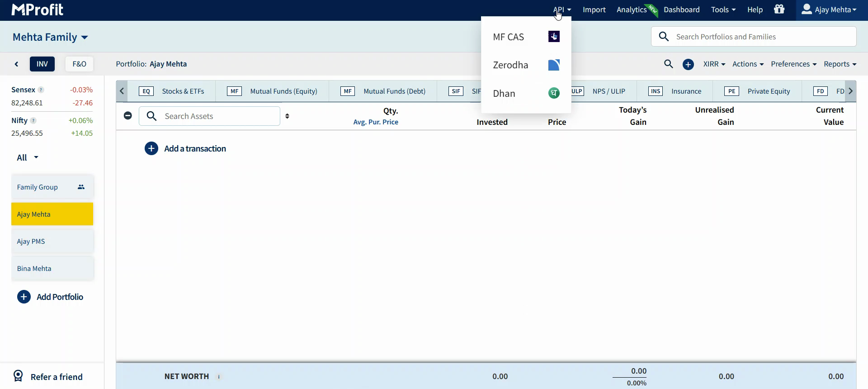Click Add a transaction
Image resolution: width=868 pixels, height=389 pixels.
tap(185, 148)
